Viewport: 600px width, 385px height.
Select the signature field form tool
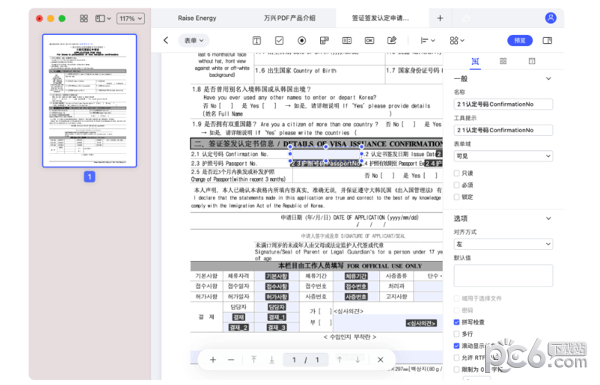coord(392,40)
